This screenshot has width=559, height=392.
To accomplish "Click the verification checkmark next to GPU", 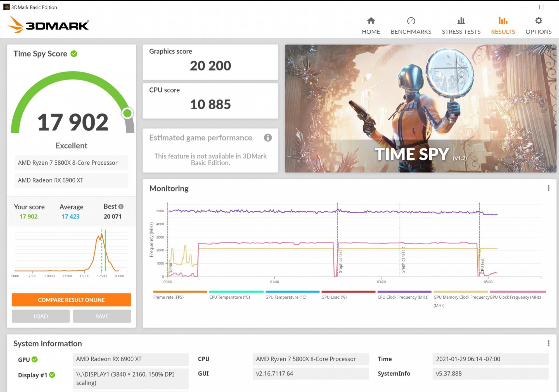I will pos(34,359).
